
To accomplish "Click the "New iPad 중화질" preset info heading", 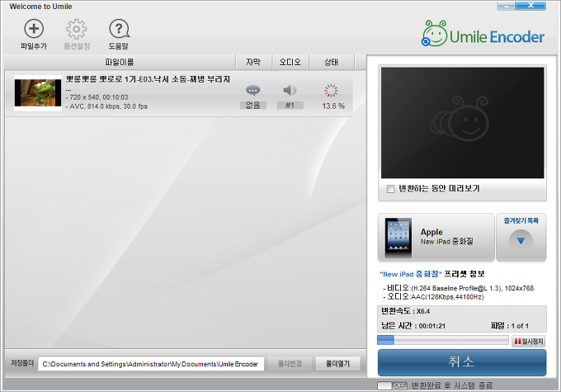I will coord(432,274).
